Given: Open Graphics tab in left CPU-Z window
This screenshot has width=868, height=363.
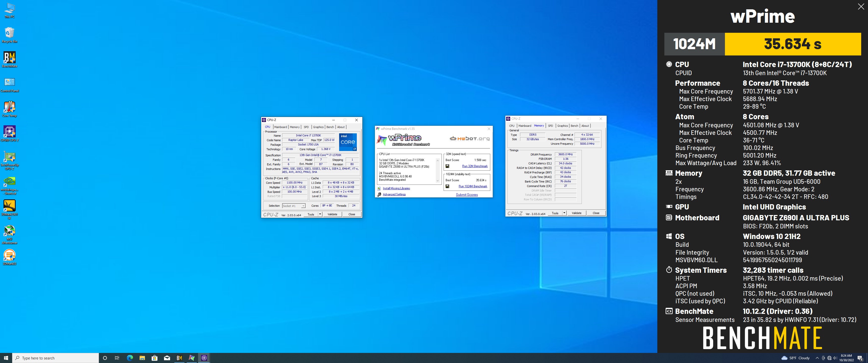Looking at the screenshot, I should tap(318, 127).
